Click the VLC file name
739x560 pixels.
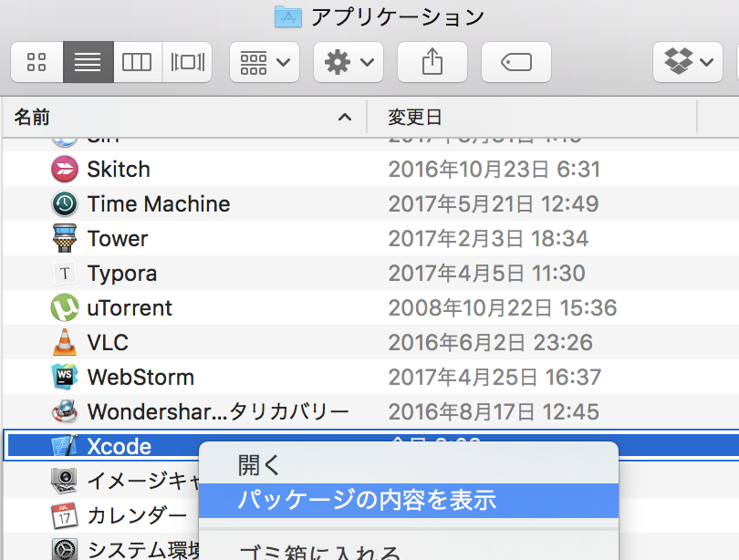(108, 342)
